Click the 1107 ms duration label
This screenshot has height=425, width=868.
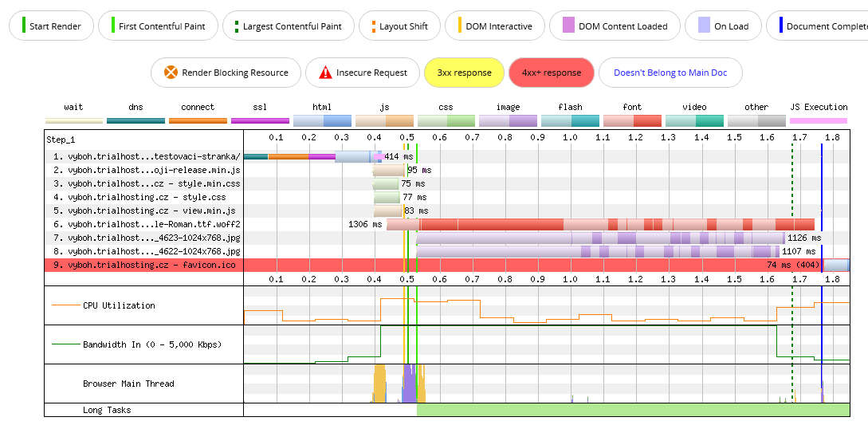coord(799,251)
